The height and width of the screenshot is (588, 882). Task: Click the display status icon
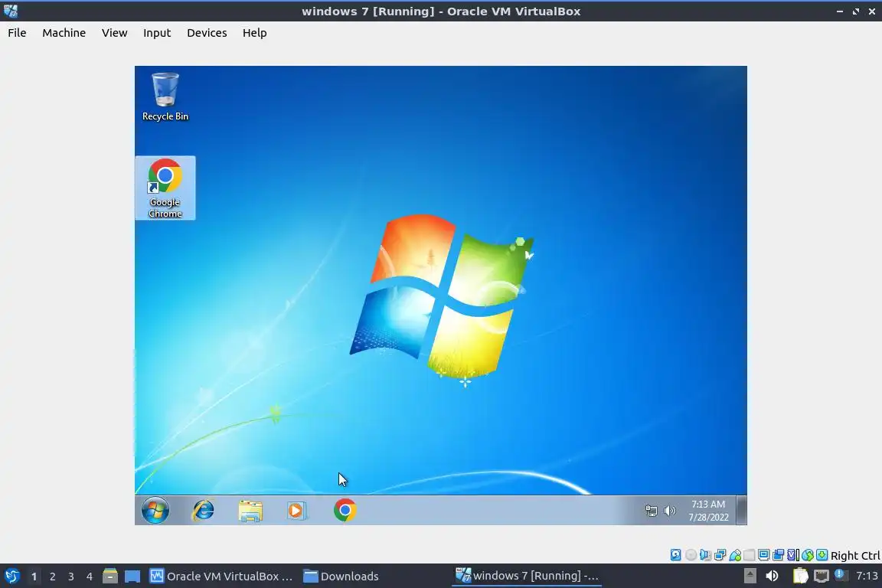[763, 555]
